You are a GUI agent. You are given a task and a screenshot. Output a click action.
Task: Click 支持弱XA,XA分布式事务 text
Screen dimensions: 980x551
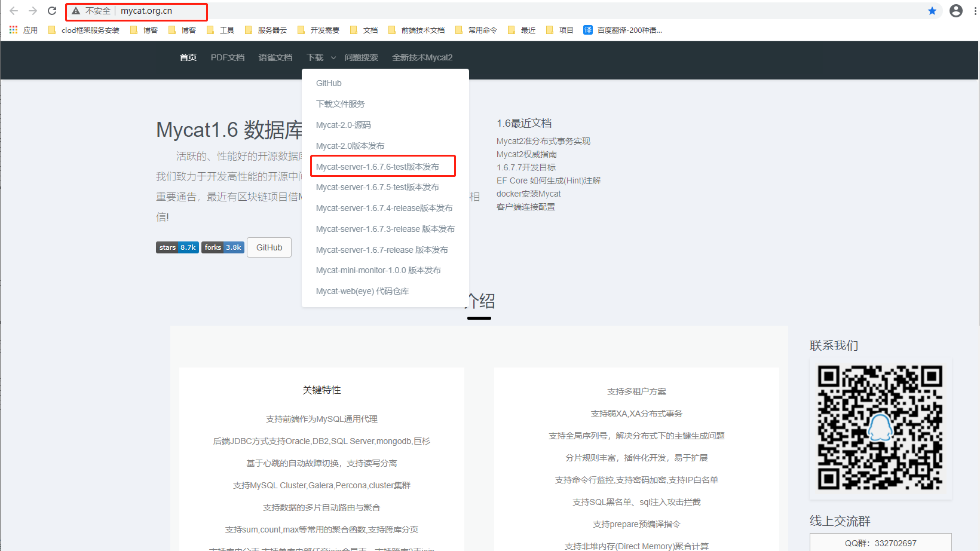[636, 414]
